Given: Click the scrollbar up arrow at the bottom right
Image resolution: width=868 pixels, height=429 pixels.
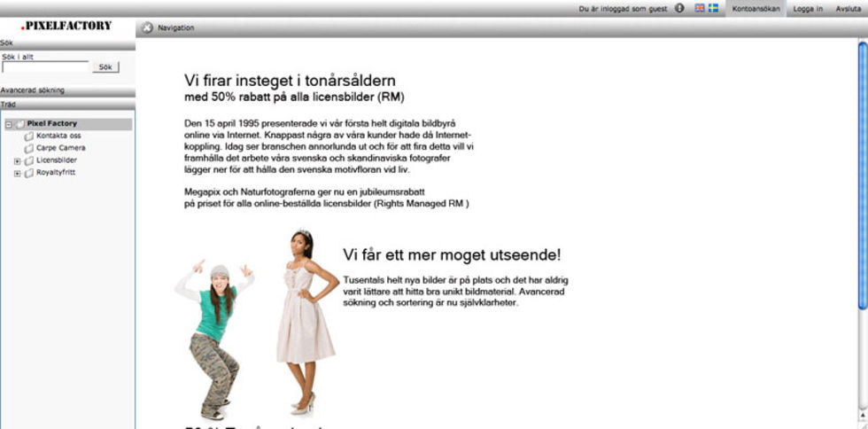Looking at the screenshot, I should tap(863, 414).
